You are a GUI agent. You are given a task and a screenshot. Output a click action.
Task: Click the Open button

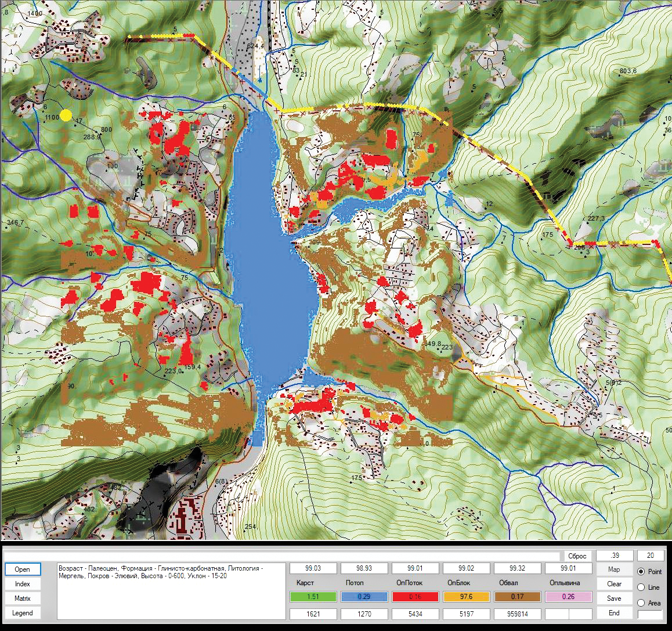pos(23,569)
